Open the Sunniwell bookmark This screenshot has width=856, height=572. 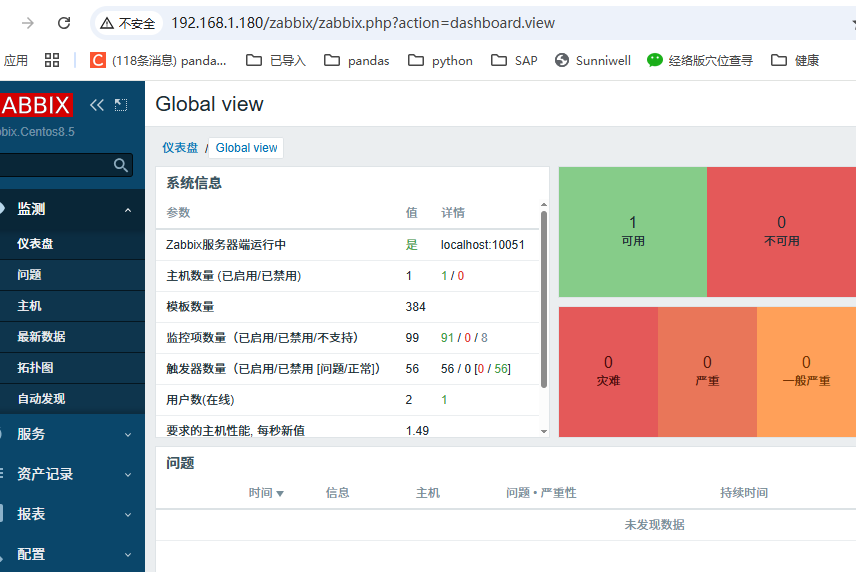click(592, 60)
